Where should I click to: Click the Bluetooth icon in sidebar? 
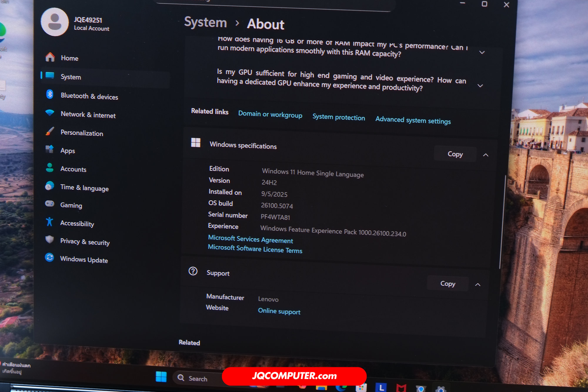point(50,94)
